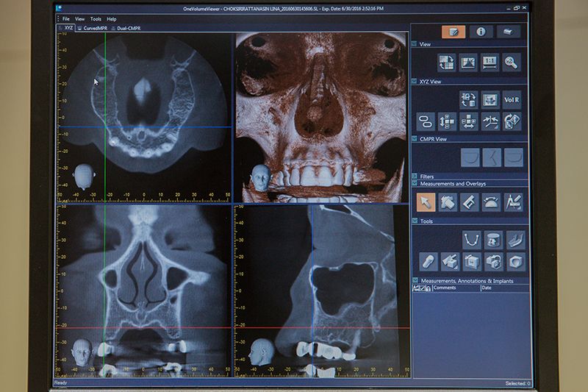Collapse the View section
The width and height of the screenshot is (588, 392).
pos(414,44)
